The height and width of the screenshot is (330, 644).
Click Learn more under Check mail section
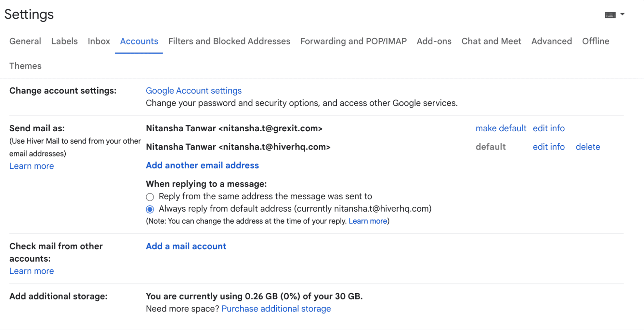pos(31,271)
